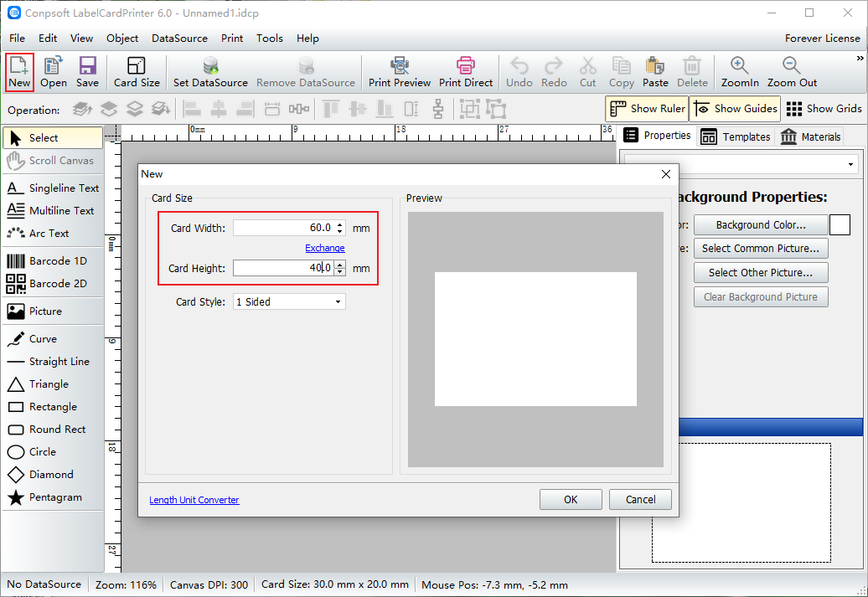Click the Forever License label
Viewport: 868px width, 597px height.
pyautogui.click(x=822, y=39)
